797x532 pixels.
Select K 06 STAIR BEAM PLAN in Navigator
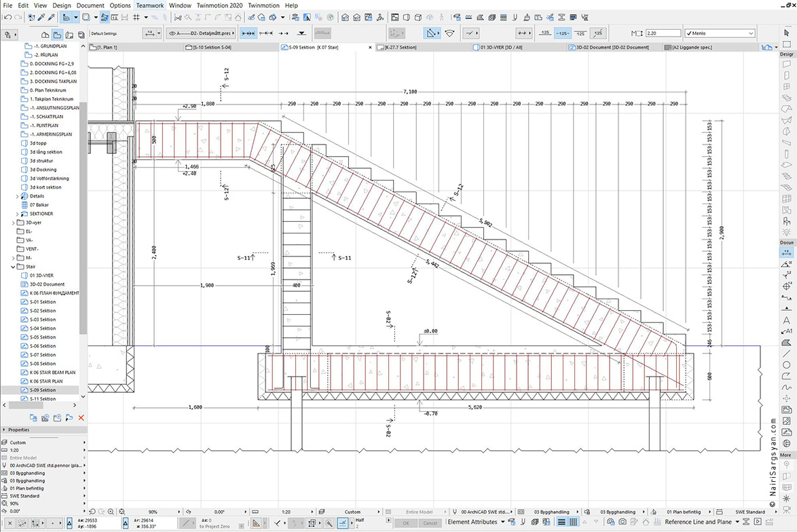coord(52,373)
